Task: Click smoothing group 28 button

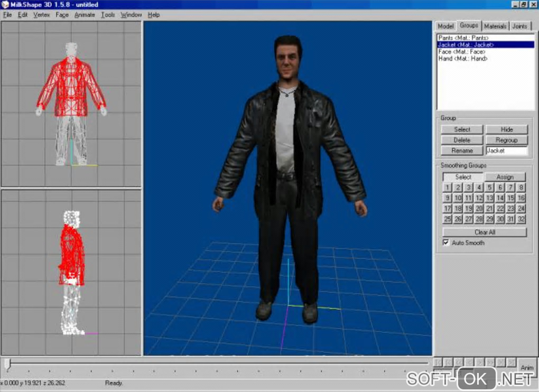Action: click(479, 219)
